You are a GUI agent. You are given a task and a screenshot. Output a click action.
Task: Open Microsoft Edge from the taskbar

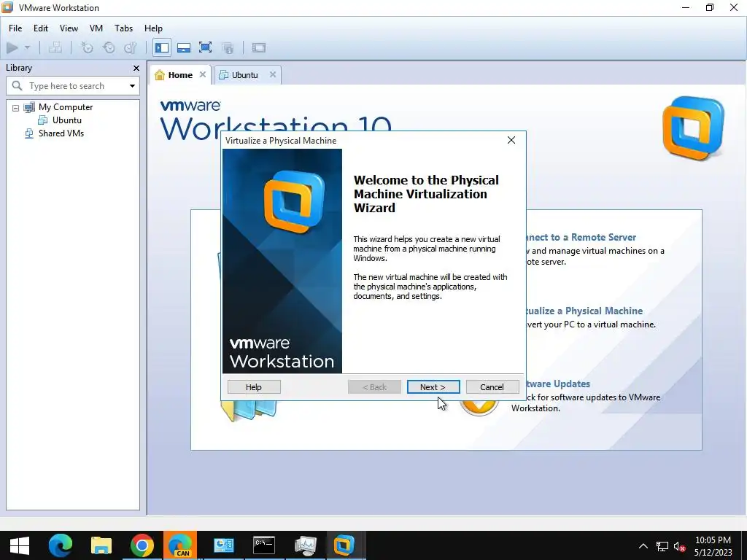click(61, 545)
